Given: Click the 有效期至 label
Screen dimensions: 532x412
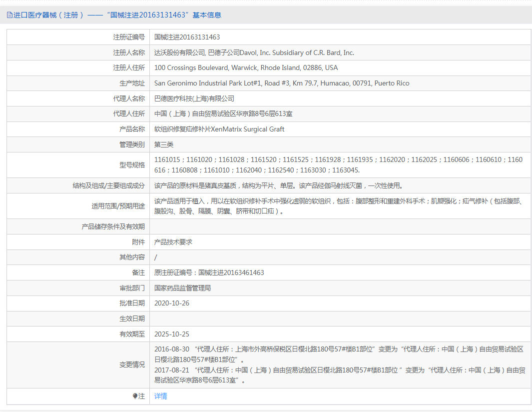Looking at the screenshot, I should 132,334.
